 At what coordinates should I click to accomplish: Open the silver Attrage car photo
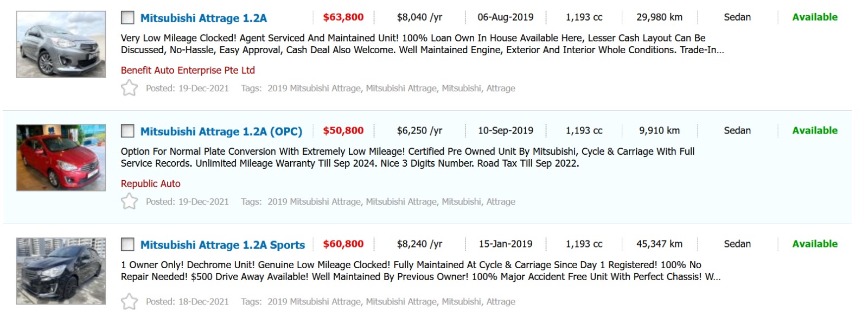pos(61,45)
